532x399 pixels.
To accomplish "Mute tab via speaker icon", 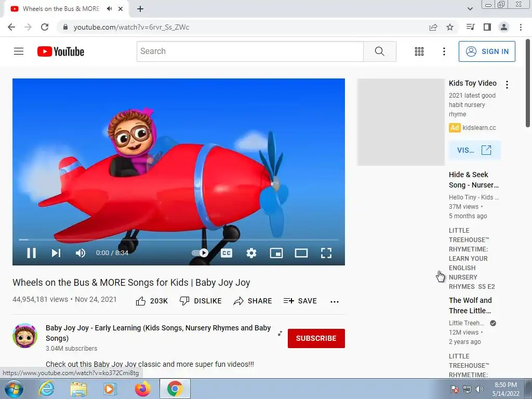I will pyautogui.click(x=109, y=9).
